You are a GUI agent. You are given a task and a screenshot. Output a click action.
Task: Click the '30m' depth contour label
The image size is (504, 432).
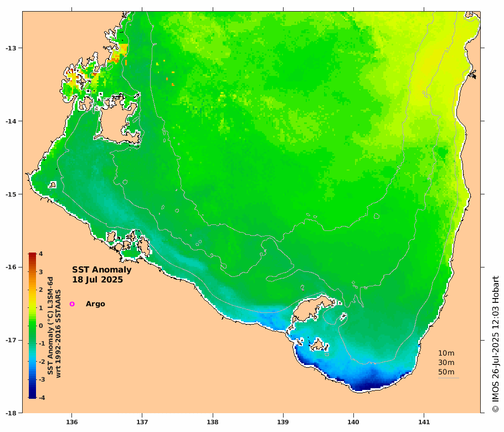click(x=446, y=362)
